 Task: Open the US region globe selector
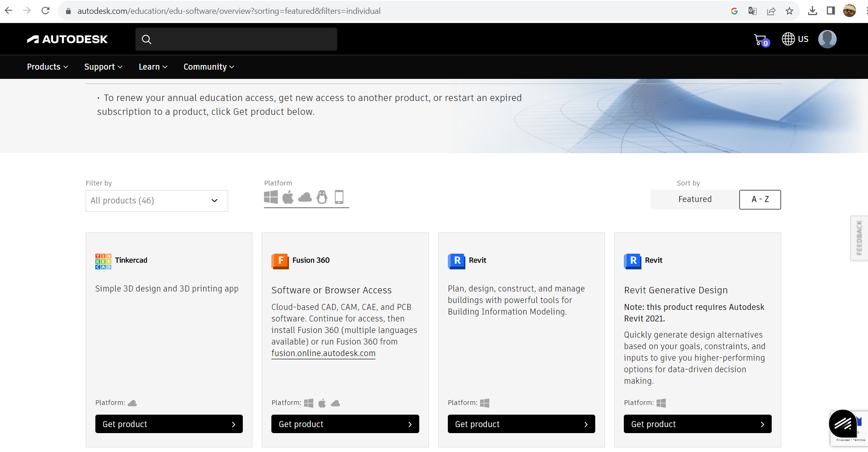click(795, 39)
